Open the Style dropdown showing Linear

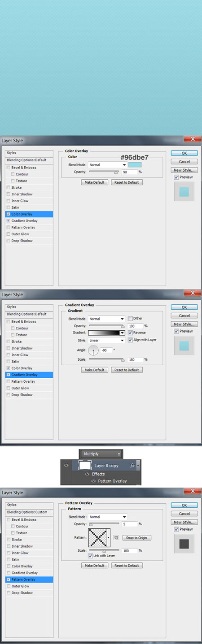point(106,340)
